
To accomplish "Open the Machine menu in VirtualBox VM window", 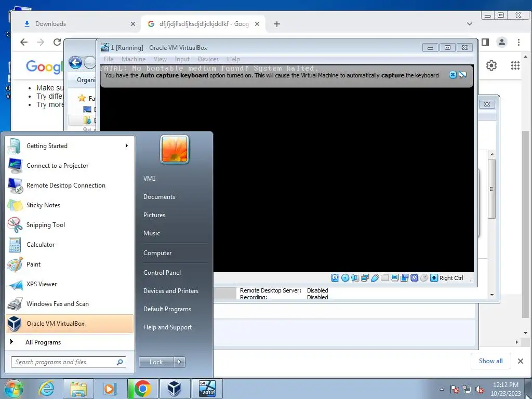I will pyautogui.click(x=134, y=59).
